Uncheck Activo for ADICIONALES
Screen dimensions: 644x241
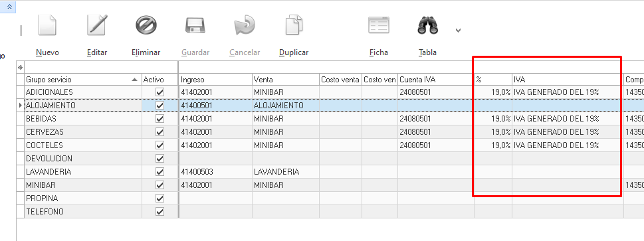point(160,92)
